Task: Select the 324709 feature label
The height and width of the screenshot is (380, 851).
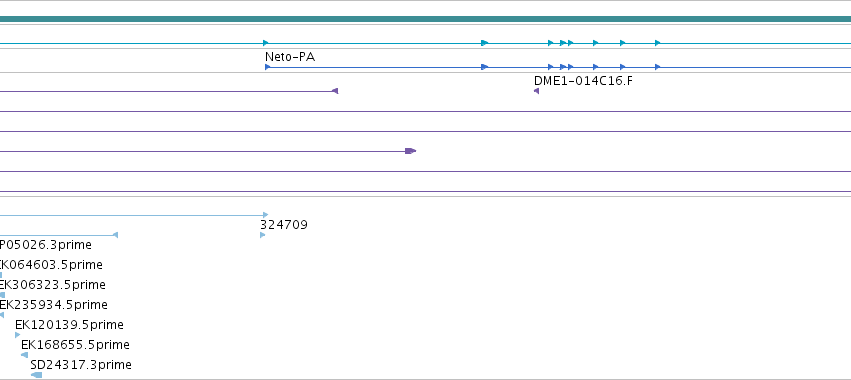Action: tap(284, 225)
